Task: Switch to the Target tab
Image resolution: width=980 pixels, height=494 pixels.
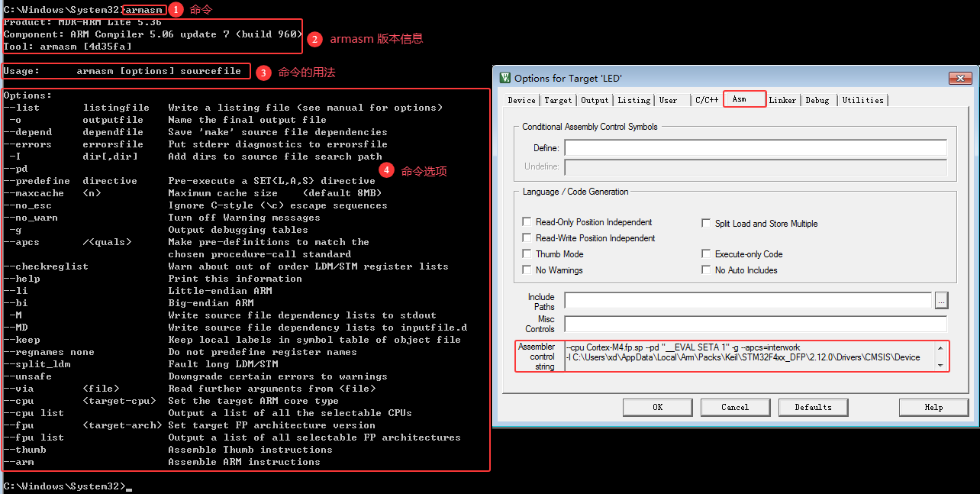Action: (x=558, y=100)
